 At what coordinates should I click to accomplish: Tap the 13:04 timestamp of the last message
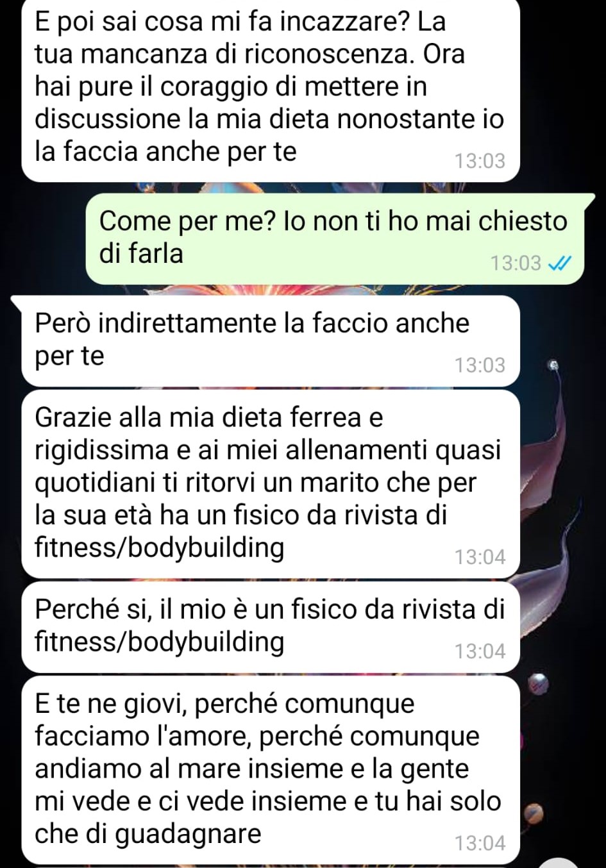pyautogui.click(x=480, y=843)
